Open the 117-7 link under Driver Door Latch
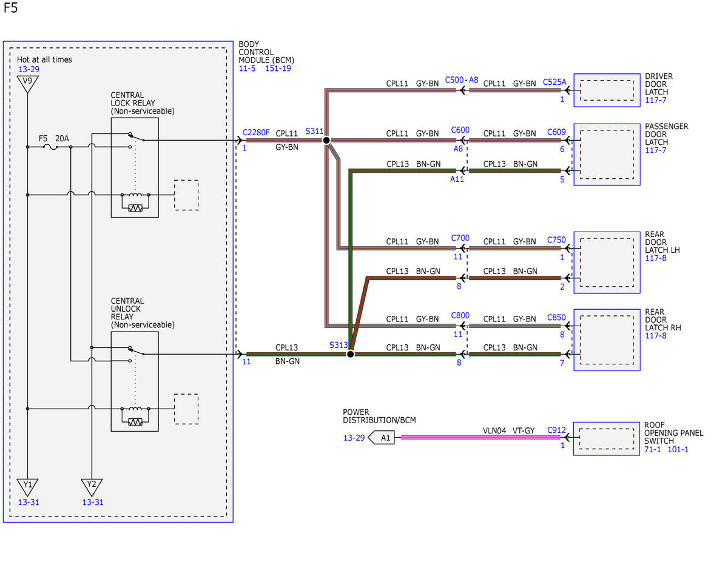 click(656, 100)
